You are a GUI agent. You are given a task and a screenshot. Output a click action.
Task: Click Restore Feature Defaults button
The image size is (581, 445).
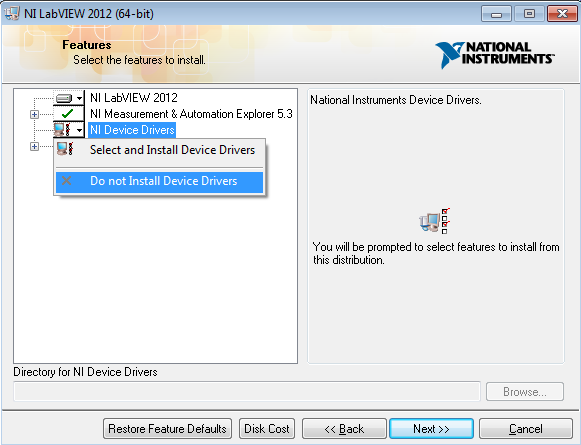(x=167, y=429)
